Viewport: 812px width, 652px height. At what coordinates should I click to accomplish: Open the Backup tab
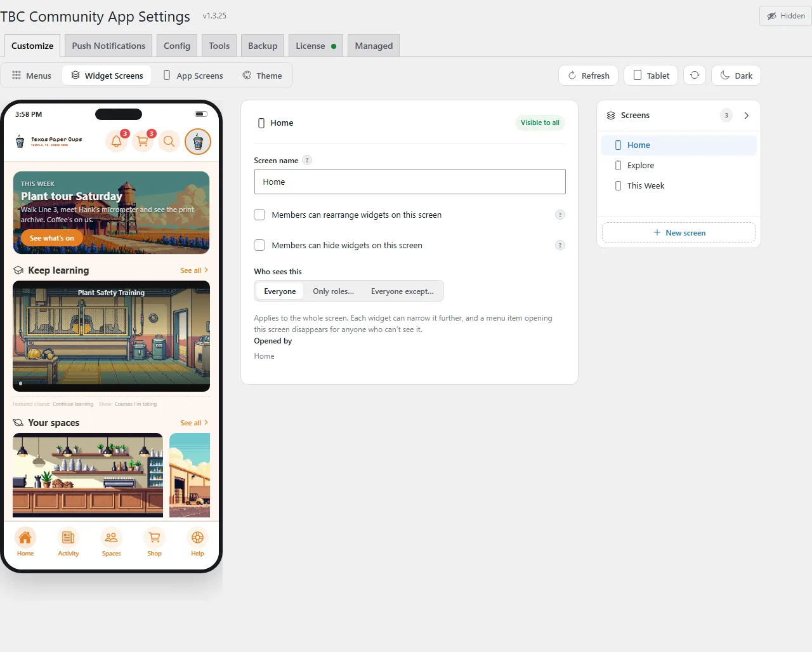pos(263,46)
